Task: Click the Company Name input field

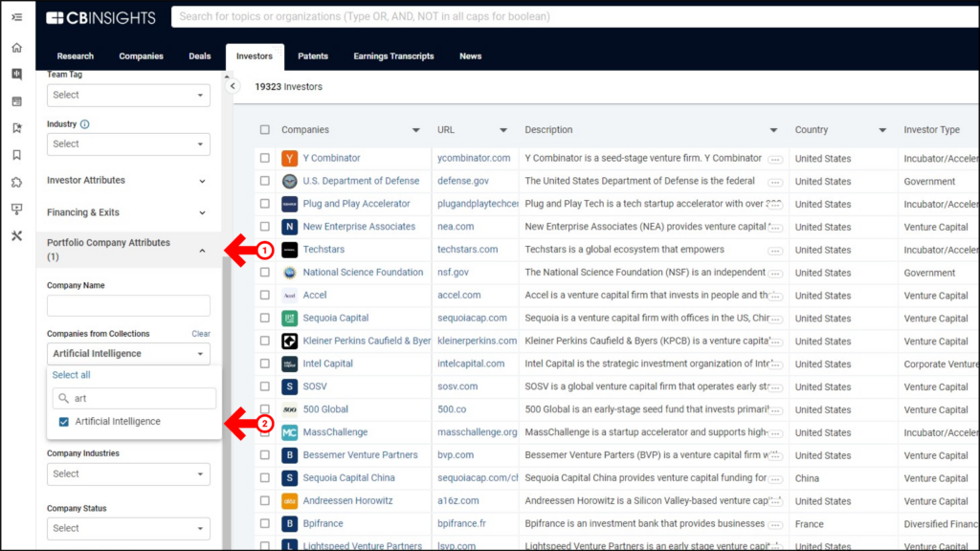Action: tap(128, 305)
